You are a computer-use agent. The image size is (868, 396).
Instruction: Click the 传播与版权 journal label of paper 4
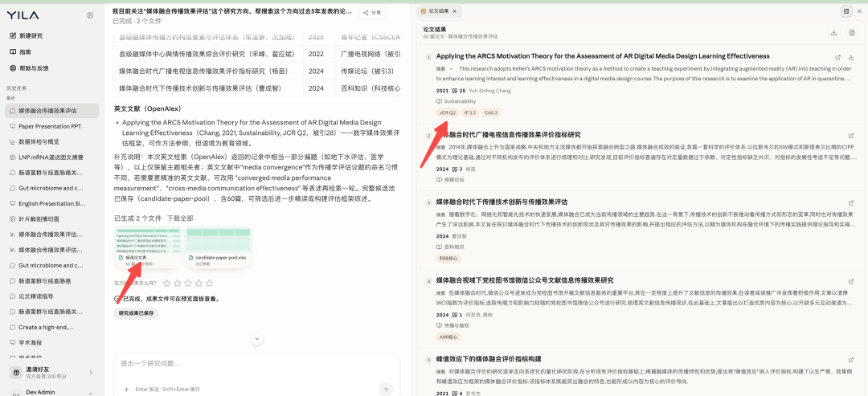click(x=452, y=325)
